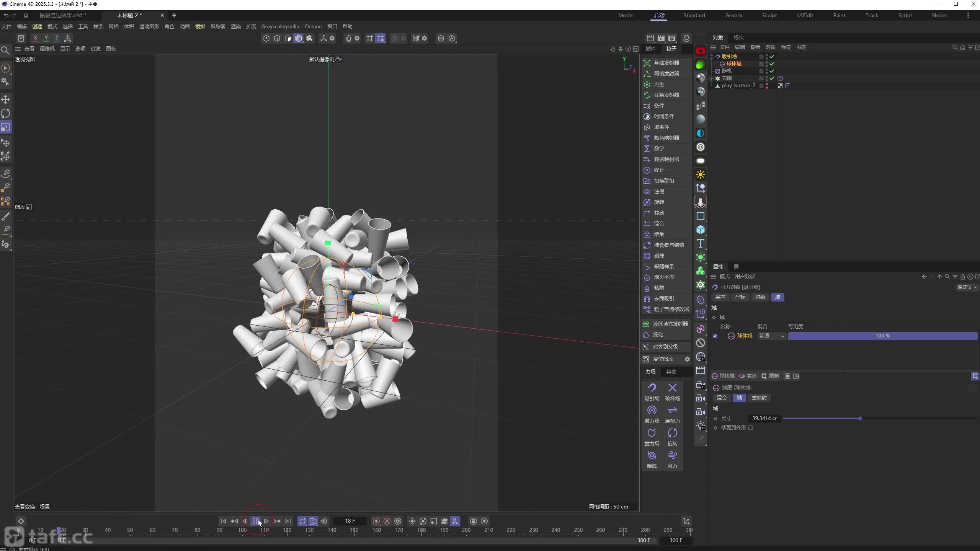Jump to the timeline start
Screen dimensions: 980x551
pos(223,521)
